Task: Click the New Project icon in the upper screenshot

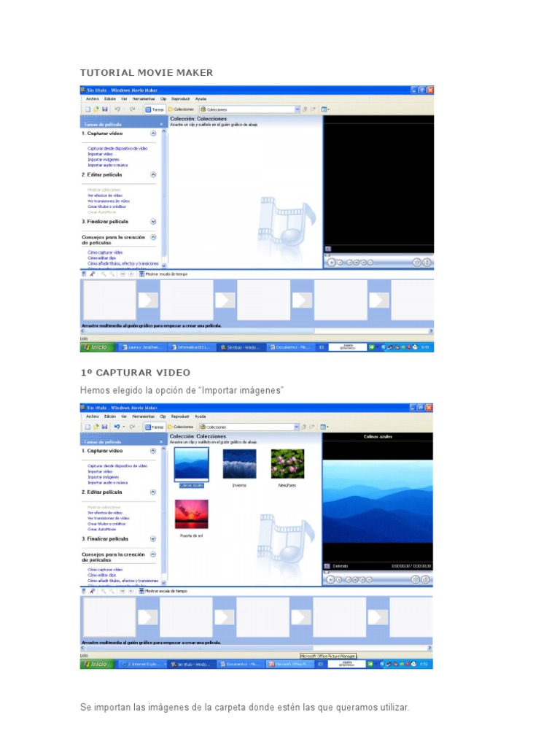Action: tap(87, 109)
